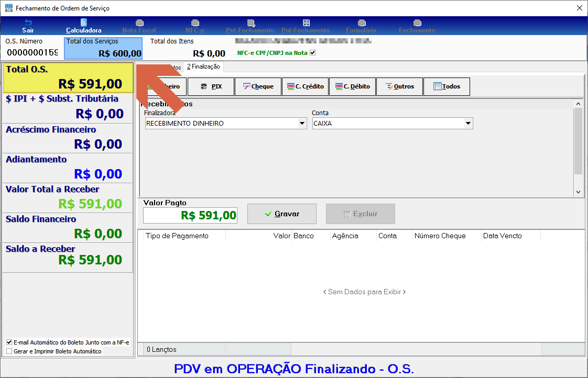Click the Gravar save button
The image size is (588, 378).
(x=282, y=214)
